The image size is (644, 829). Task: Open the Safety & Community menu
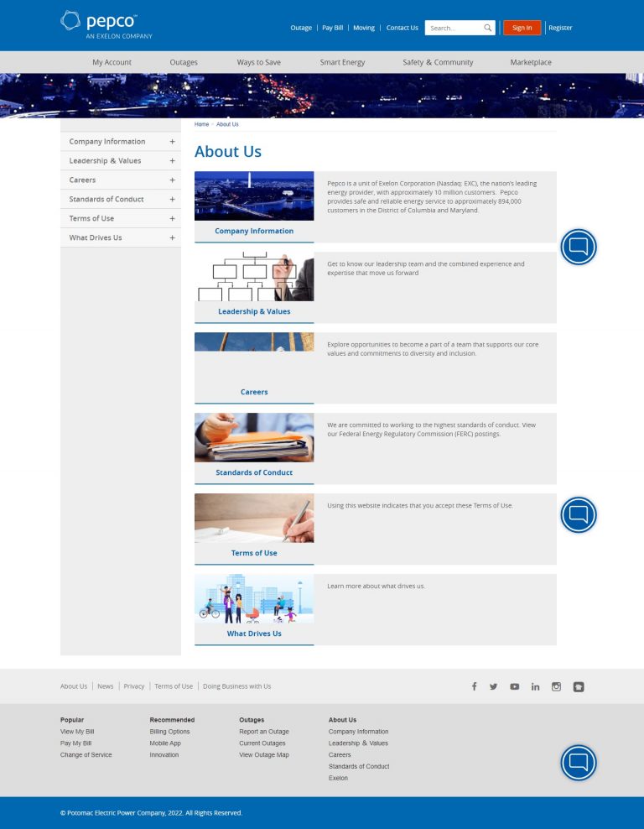tap(438, 62)
